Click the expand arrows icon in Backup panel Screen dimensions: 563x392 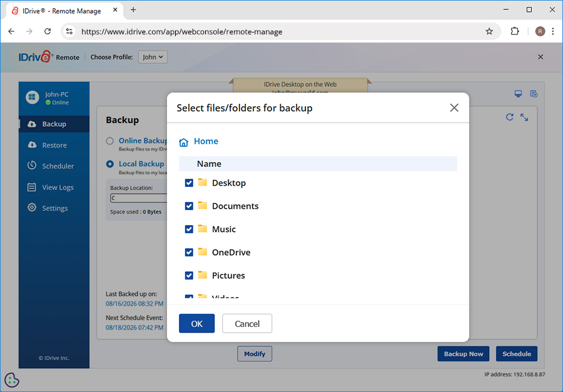pyautogui.click(x=524, y=117)
